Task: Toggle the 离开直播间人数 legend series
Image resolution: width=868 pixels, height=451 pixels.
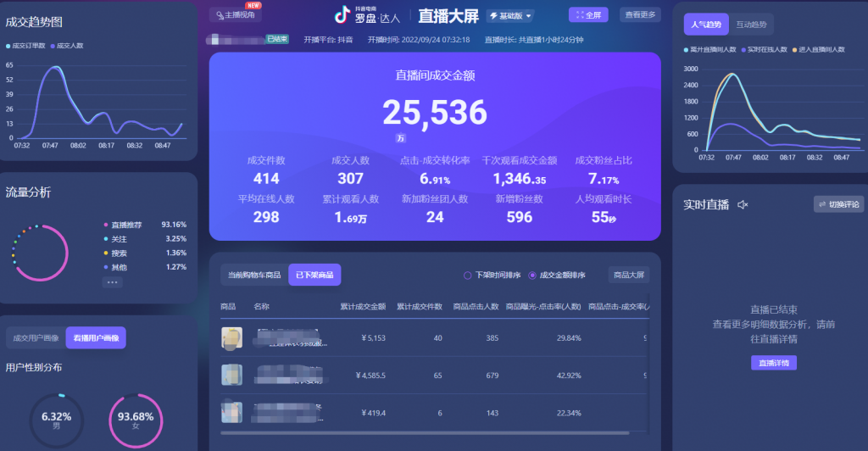Action: pyautogui.click(x=710, y=50)
